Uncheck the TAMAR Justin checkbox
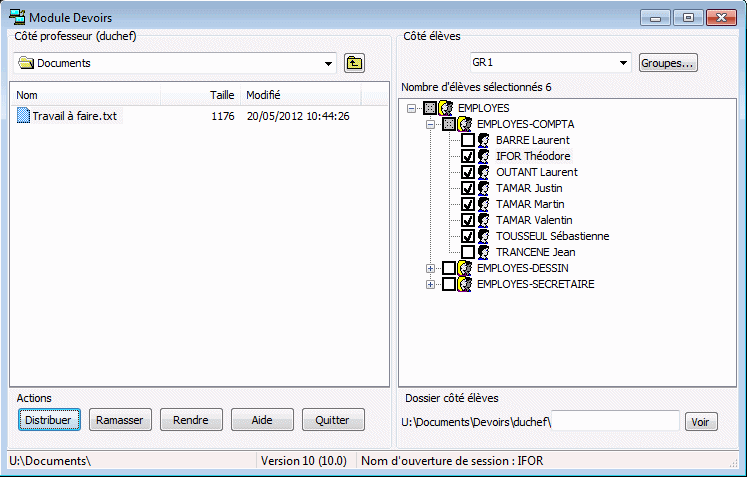The width and height of the screenshot is (747, 477). coord(468,188)
